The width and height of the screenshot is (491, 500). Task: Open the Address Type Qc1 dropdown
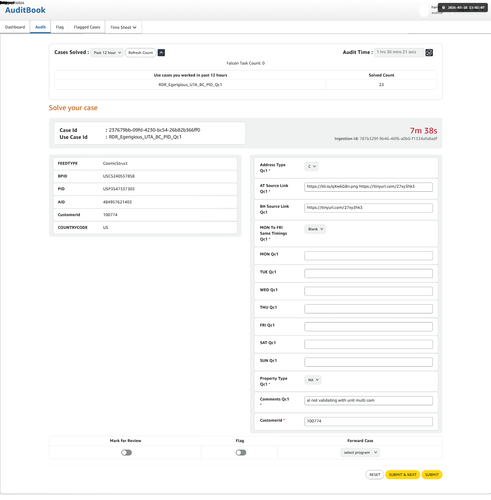click(311, 166)
